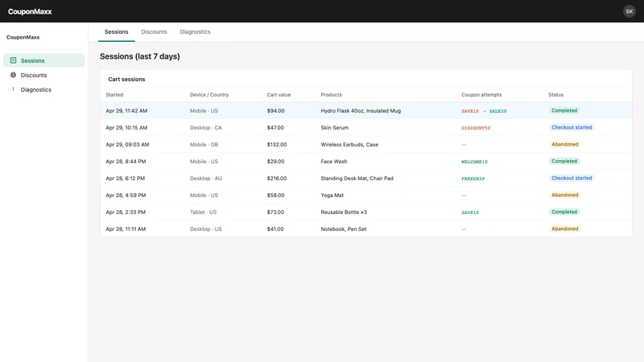Select the $94.00 cart value
Viewport: 644px width, 362px height.
(x=275, y=110)
